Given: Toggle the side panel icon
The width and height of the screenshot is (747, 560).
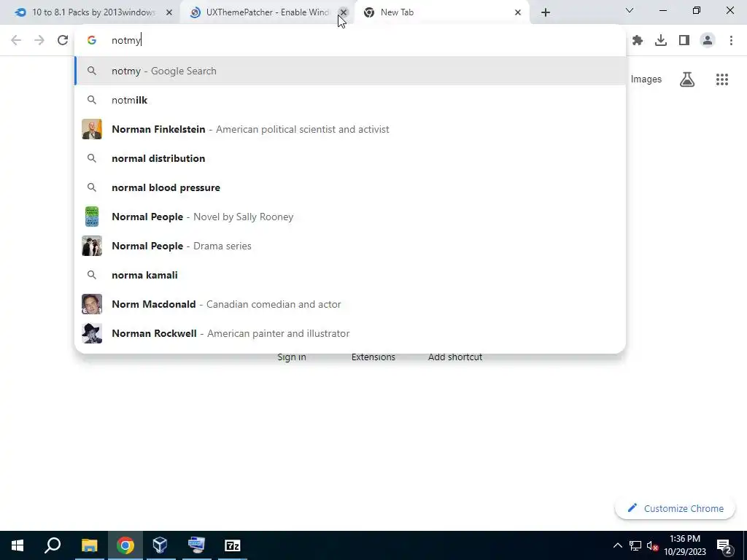Looking at the screenshot, I should (684, 41).
